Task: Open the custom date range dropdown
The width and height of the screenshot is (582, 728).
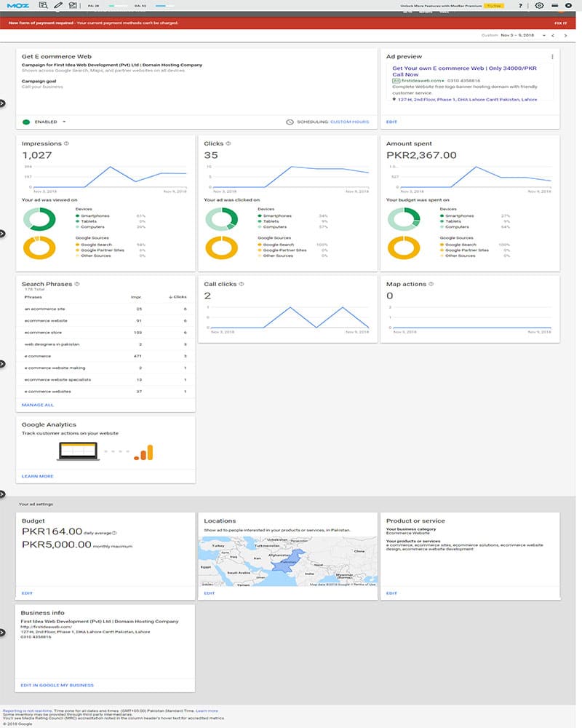Action: [544, 35]
